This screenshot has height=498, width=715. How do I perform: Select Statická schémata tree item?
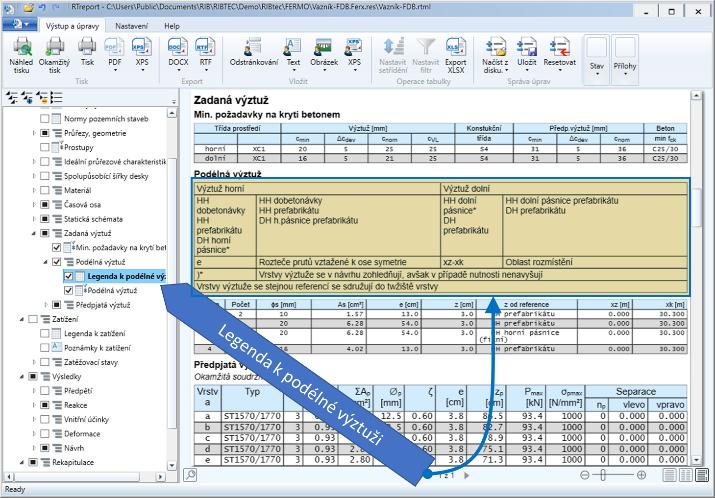(x=93, y=219)
